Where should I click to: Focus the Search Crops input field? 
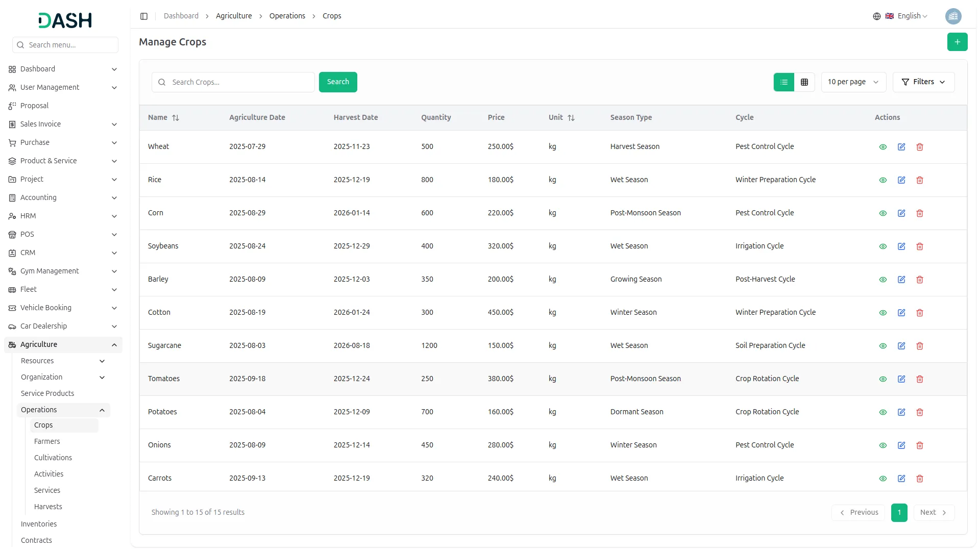coord(240,82)
